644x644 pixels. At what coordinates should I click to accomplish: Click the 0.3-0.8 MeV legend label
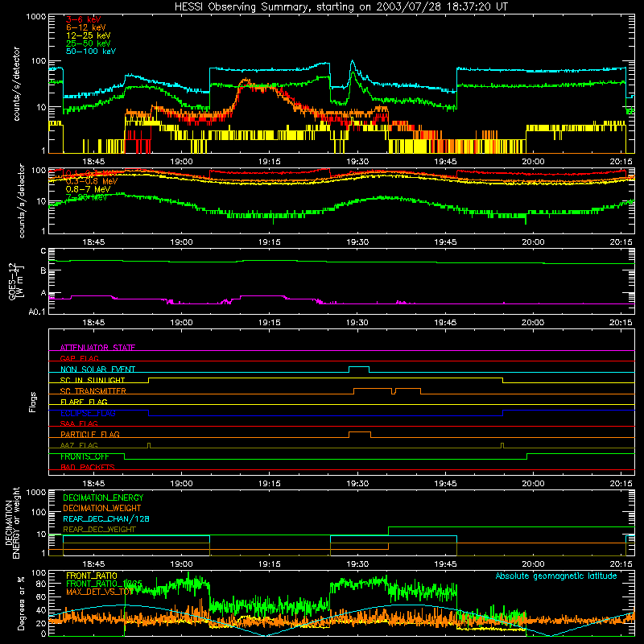coord(92,181)
